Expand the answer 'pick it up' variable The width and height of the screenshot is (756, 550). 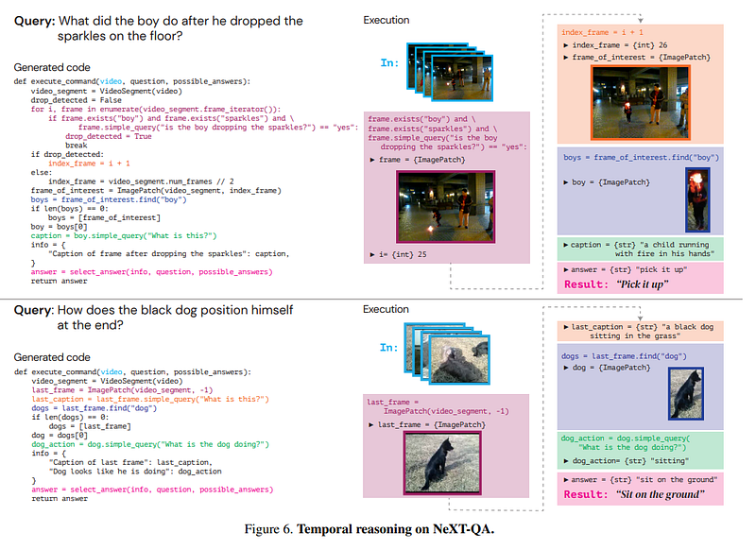pyautogui.click(x=565, y=270)
